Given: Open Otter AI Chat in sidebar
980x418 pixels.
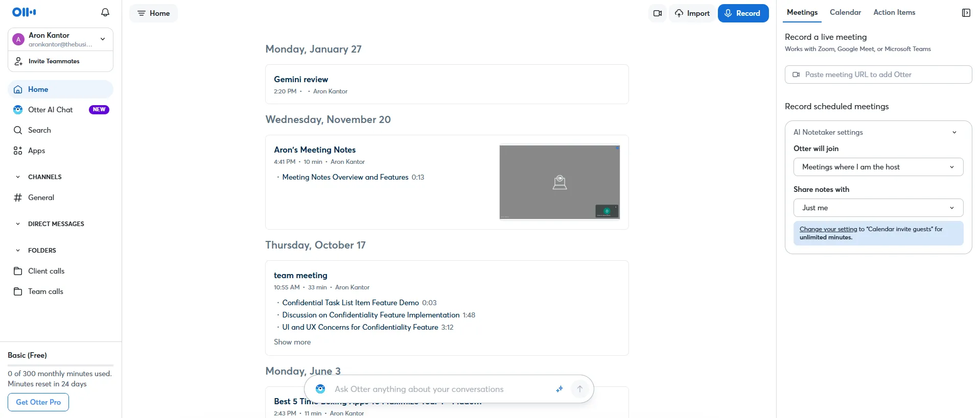Looking at the screenshot, I should 60,110.
